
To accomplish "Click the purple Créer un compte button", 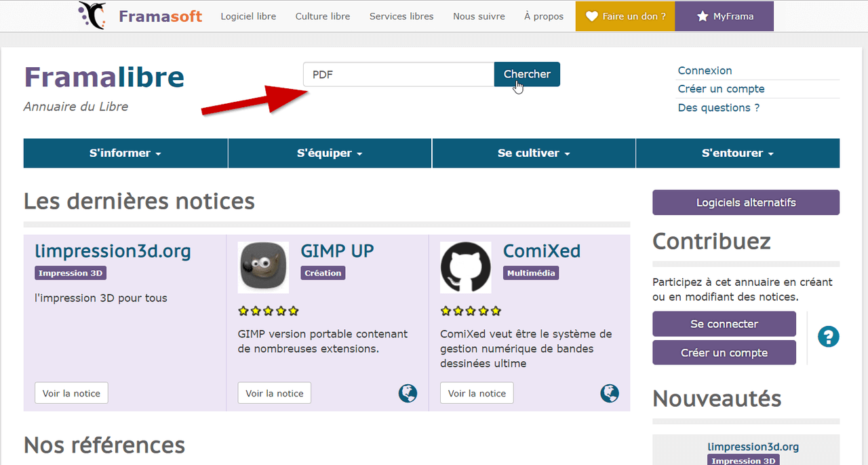I will pyautogui.click(x=724, y=353).
